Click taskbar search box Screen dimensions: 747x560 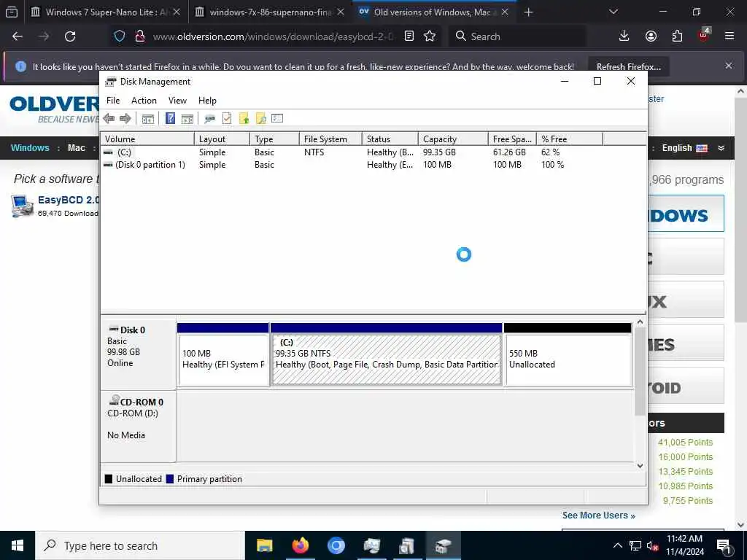(140, 545)
